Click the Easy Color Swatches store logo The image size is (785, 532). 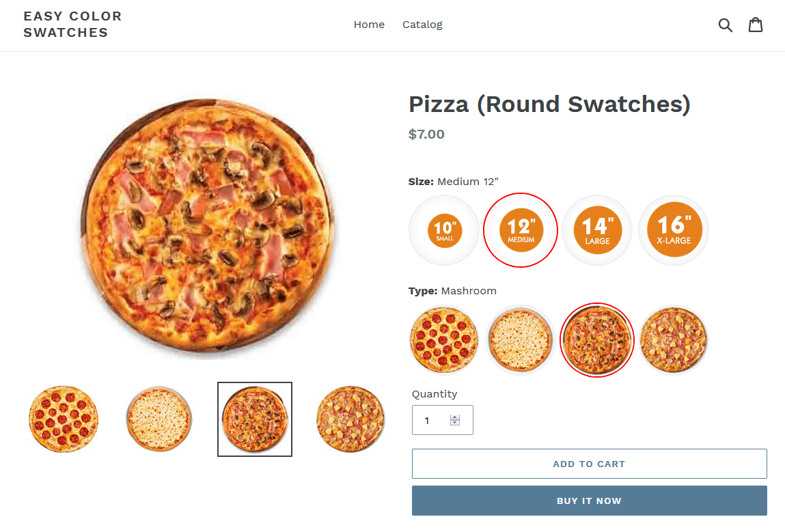[72, 25]
